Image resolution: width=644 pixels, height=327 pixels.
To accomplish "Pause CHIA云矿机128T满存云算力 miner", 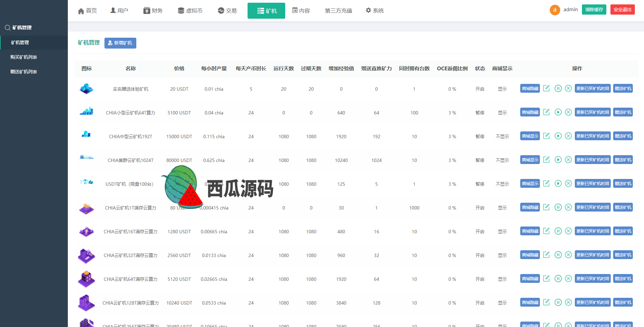I will pos(558,302).
